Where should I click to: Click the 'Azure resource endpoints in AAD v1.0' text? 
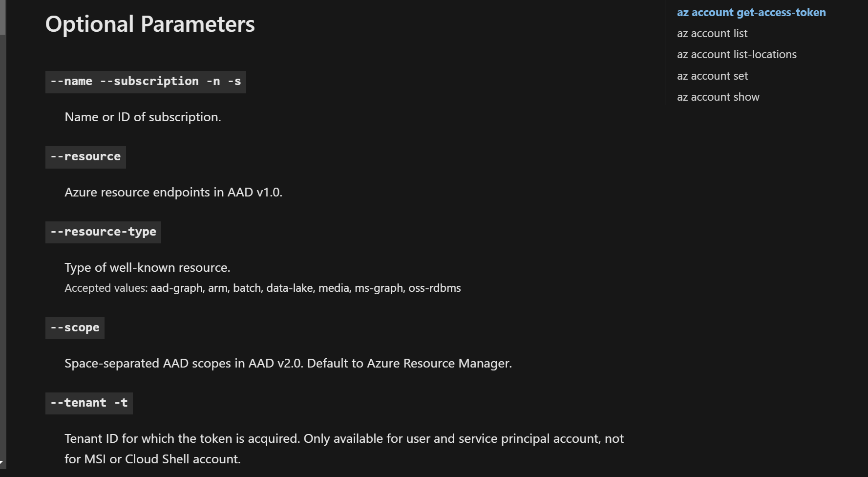pyautogui.click(x=173, y=193)
